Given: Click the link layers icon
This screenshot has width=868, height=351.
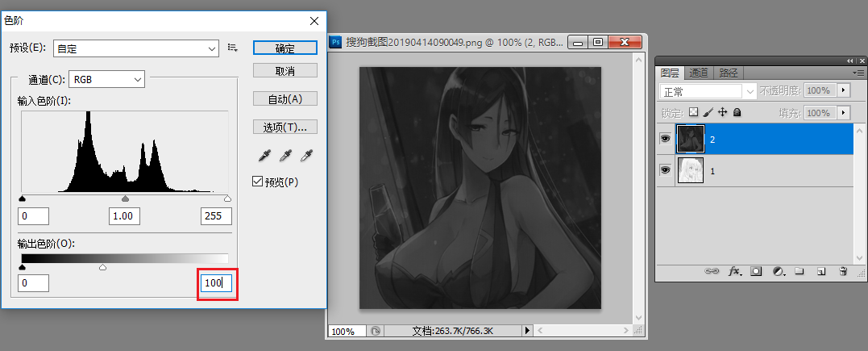Looking at the screenshot, I should tap(712, 271).
